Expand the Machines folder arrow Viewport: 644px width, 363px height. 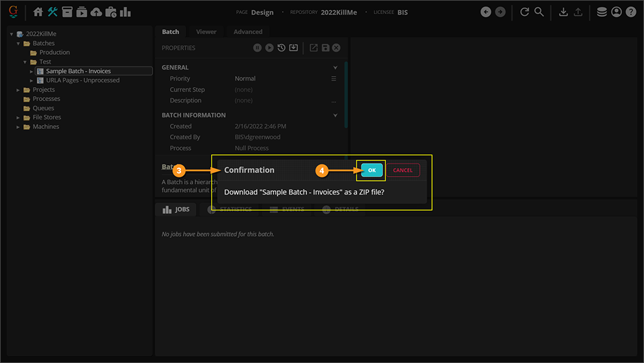coord(18,127)
